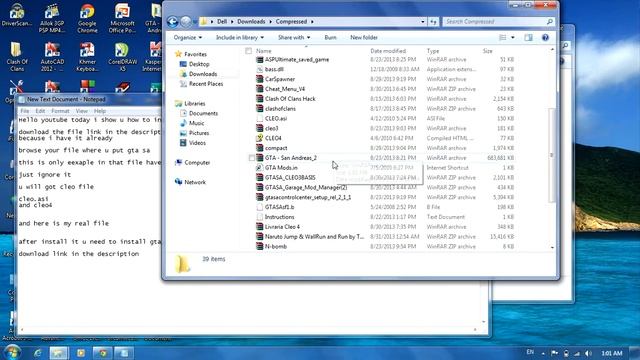640x360 pixels.
Task: Click the Windows Explorer taskbar button
Action: tap(59, 353)
